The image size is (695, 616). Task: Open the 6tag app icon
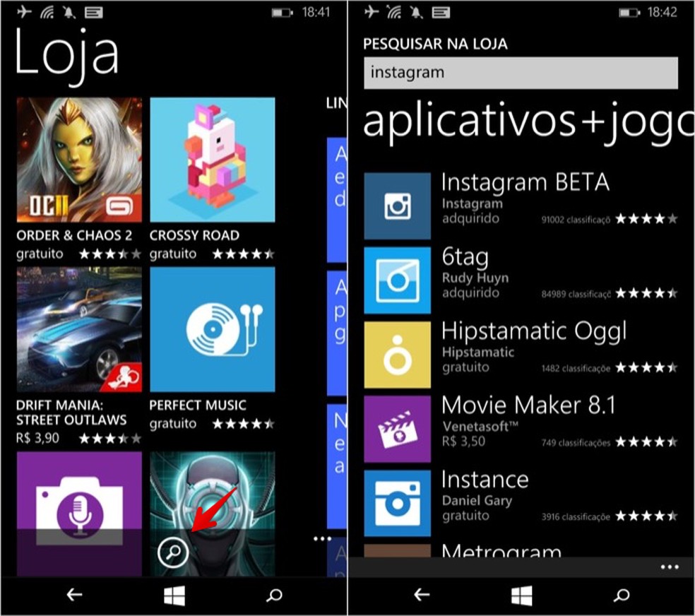coord(397,280)
